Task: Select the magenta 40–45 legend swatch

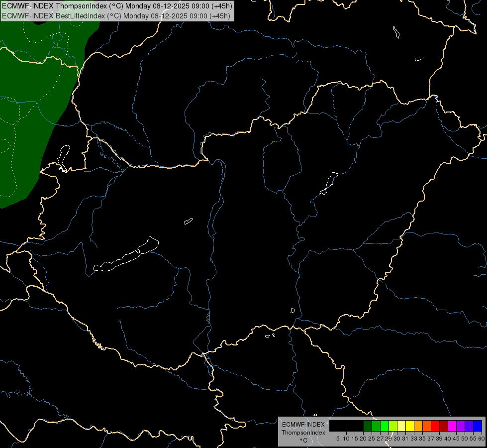Action: pyautogui.click(x=452, y=426)
